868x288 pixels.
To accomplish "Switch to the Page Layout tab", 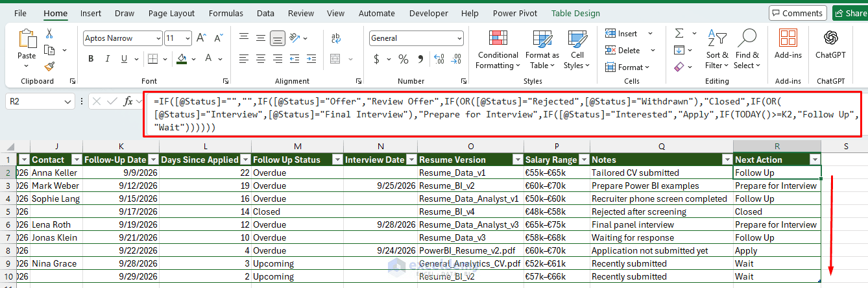I will (171, 13).
